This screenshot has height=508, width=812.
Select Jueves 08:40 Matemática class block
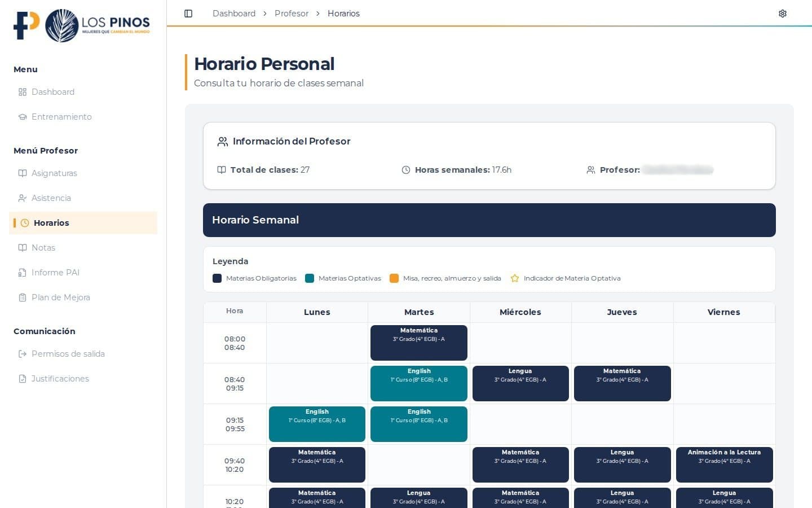pyautogui.click(x=623, y=383)
